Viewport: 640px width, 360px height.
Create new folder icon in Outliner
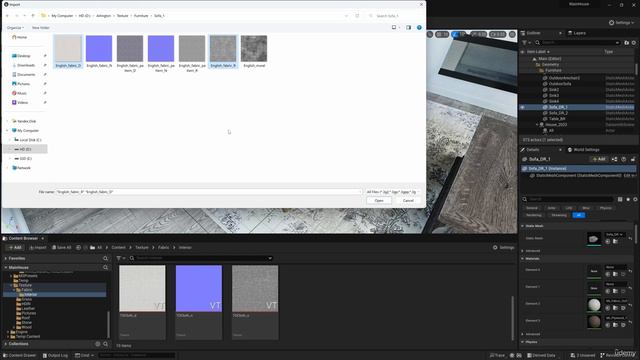coord(627,42)
